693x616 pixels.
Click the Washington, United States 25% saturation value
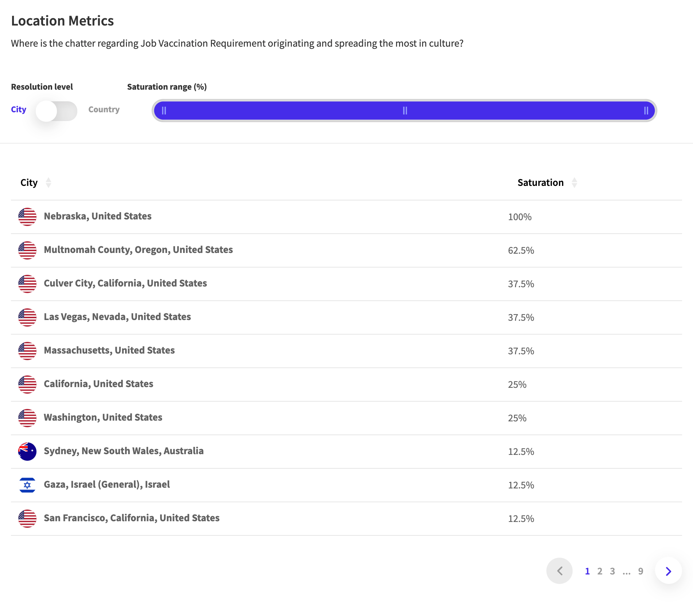click(x=517, y=418)
